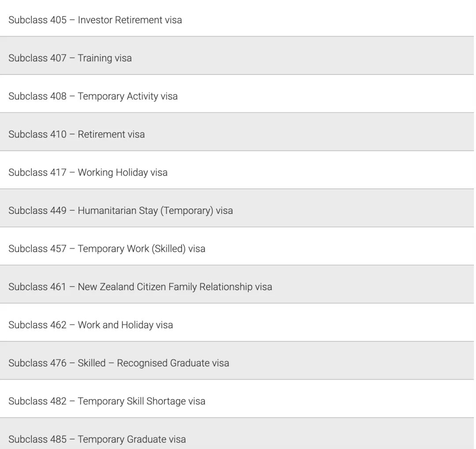
Task: Click Subclass 462 Work and Holiday visa
Action: click(x=91, y=325)
